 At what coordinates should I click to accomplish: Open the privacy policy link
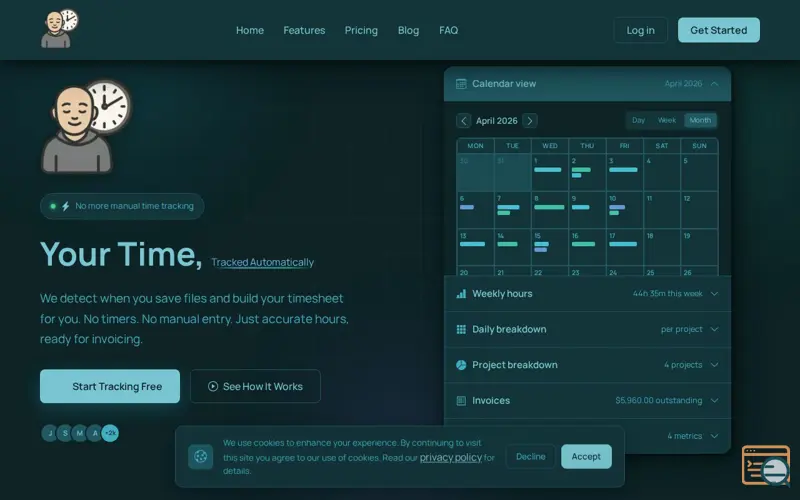tap(451, 457)
